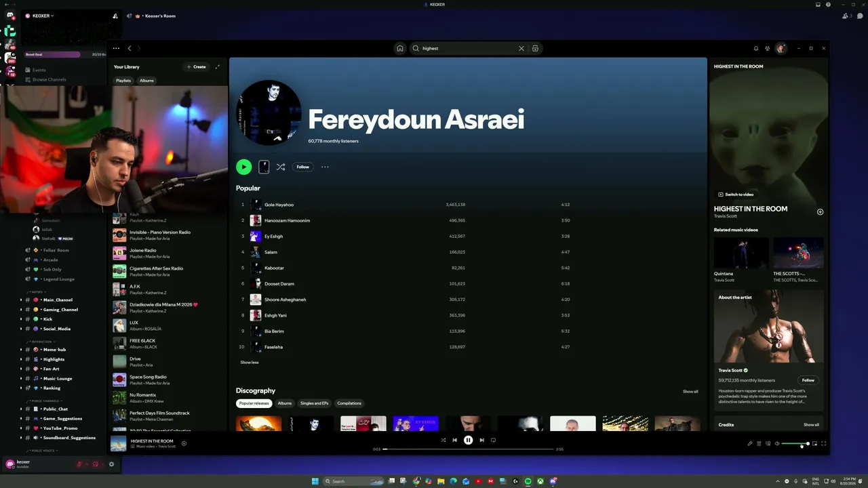Show all discography releases
Screen dimensions: 868x488
click(690, 392)
